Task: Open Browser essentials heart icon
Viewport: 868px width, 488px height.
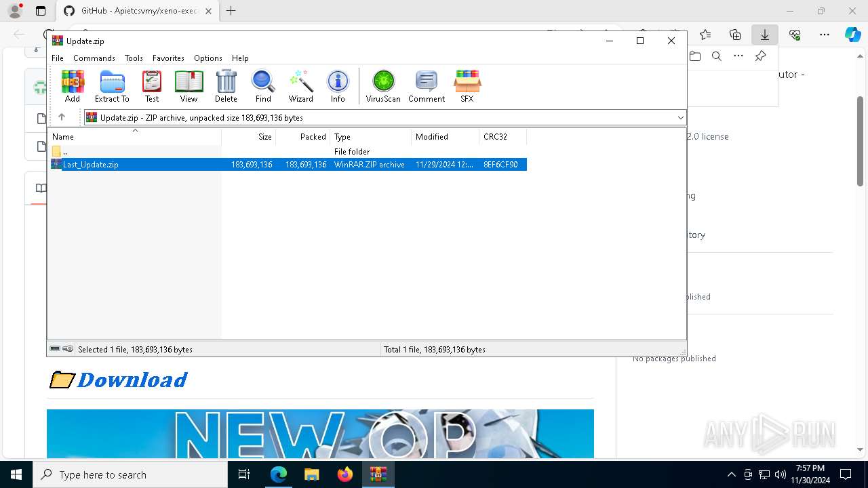Action: [795, 35]
